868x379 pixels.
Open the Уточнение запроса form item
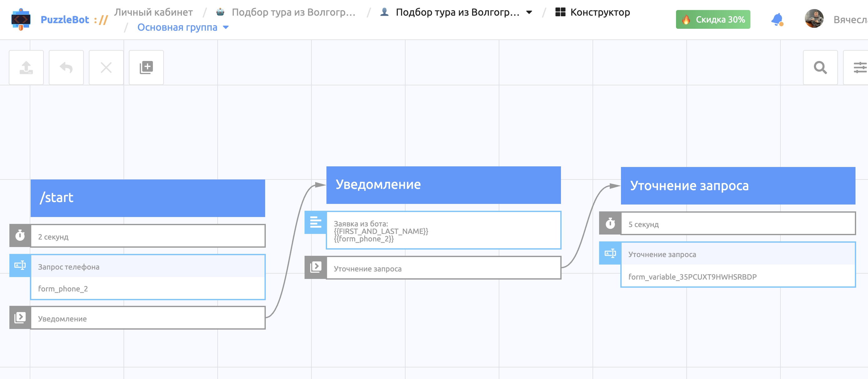tap(738, 254)
